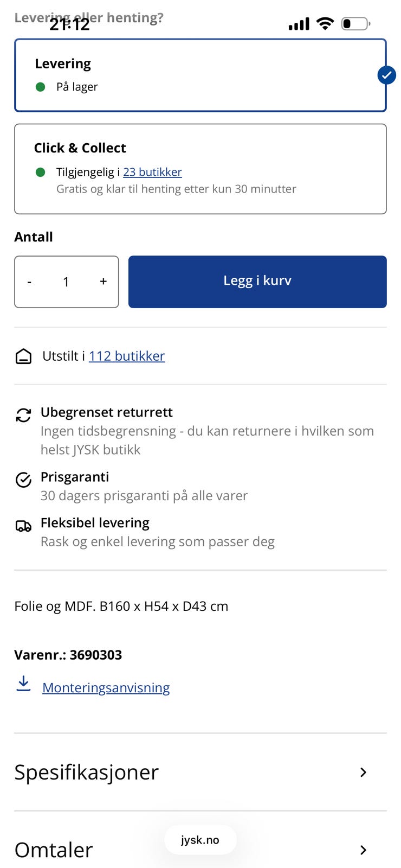The width and height of the screenshot is (401, 868).
Task: Click the return arrows icon for Ubegrenset returrett
Action: pyautogui.click(x=23, y=416)
